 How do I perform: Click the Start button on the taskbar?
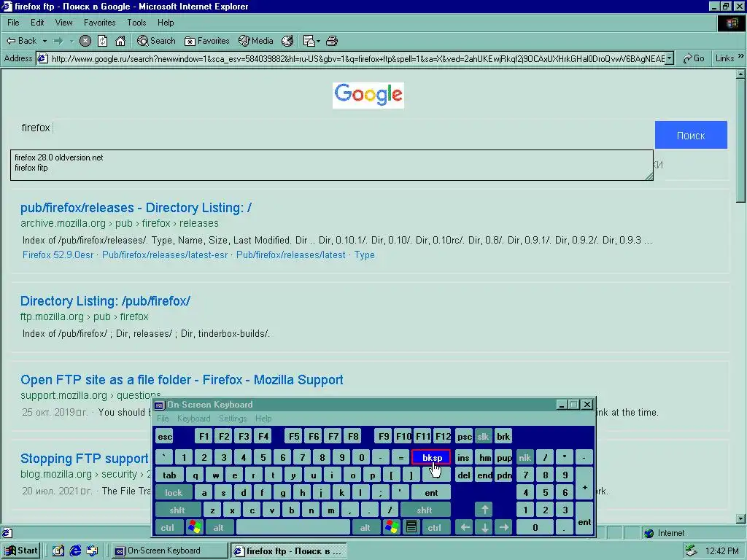21,551
